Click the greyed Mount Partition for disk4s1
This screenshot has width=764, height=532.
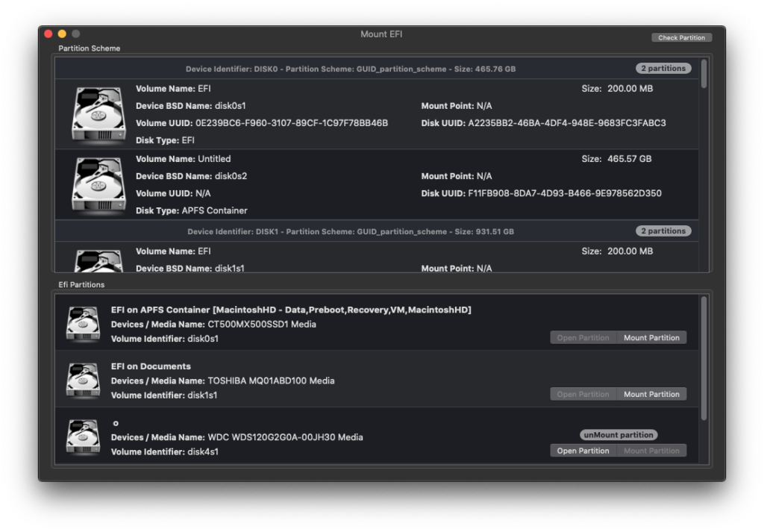coord(651,451)
